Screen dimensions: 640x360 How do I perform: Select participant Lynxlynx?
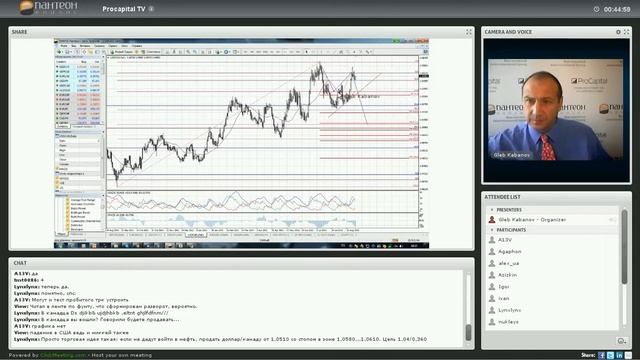[553, 310]
